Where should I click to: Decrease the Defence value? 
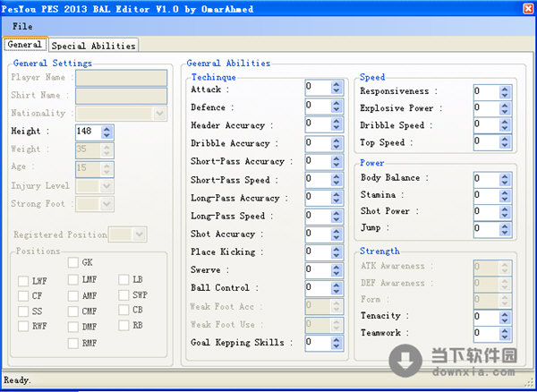coord(337,109)
